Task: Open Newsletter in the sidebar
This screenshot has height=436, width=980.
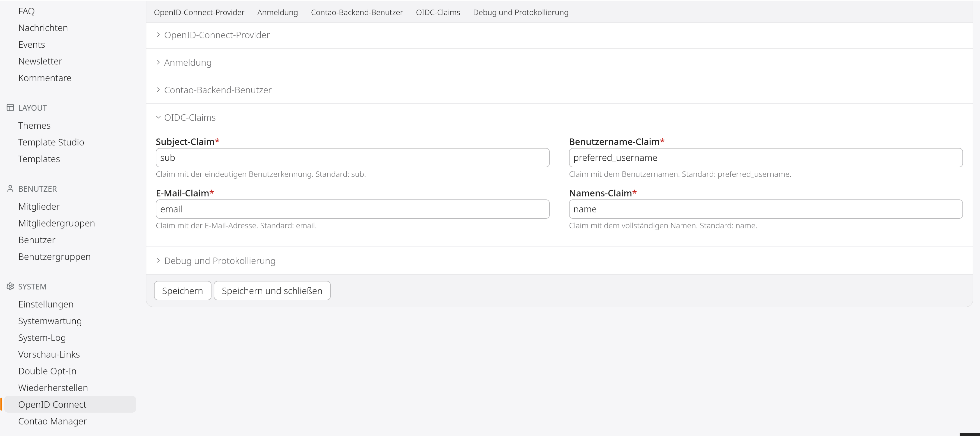Action: pyautogui.click(x=40, y=61)
